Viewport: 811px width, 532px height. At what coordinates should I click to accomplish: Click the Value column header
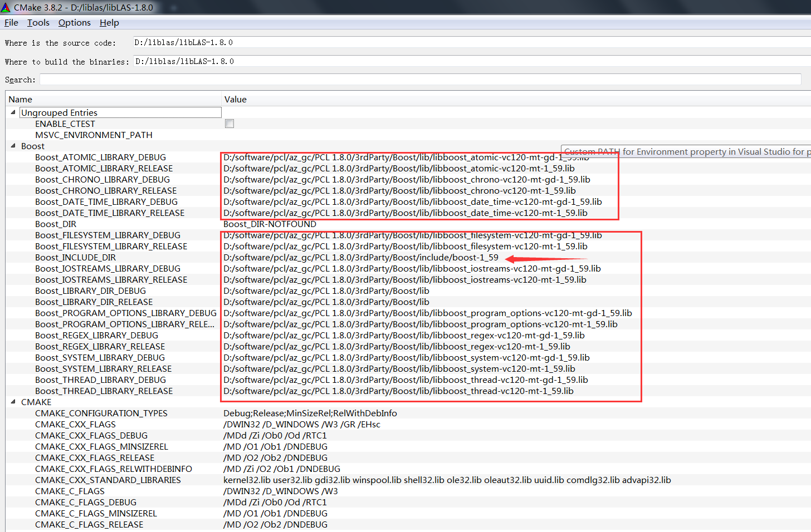click(x=236, y=99)
